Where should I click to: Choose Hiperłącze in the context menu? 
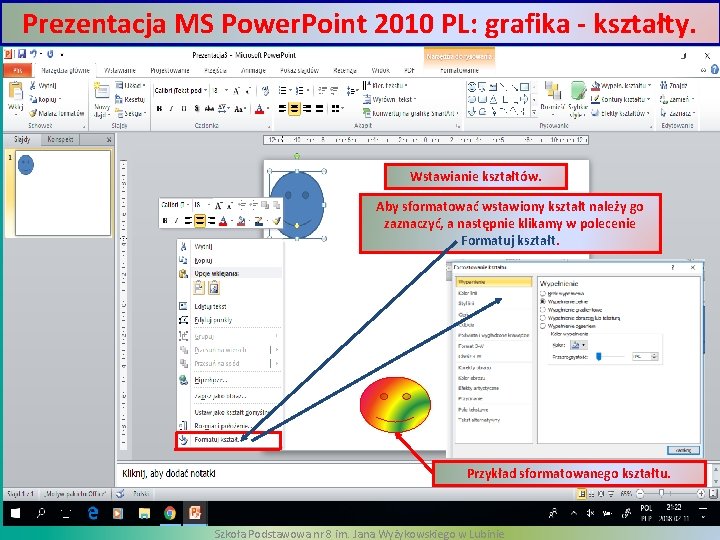(230, 380)
